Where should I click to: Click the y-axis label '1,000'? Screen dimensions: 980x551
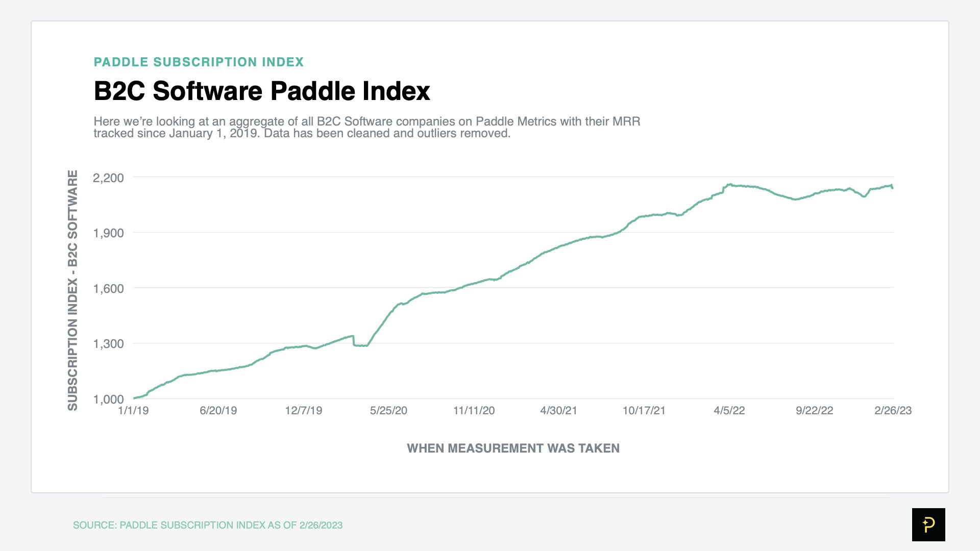(108, 399)
